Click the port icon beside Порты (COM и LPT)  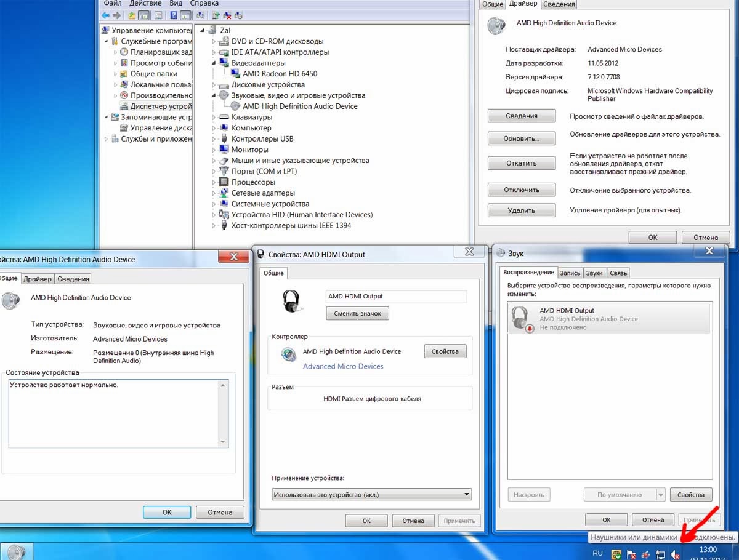point(224,172)
